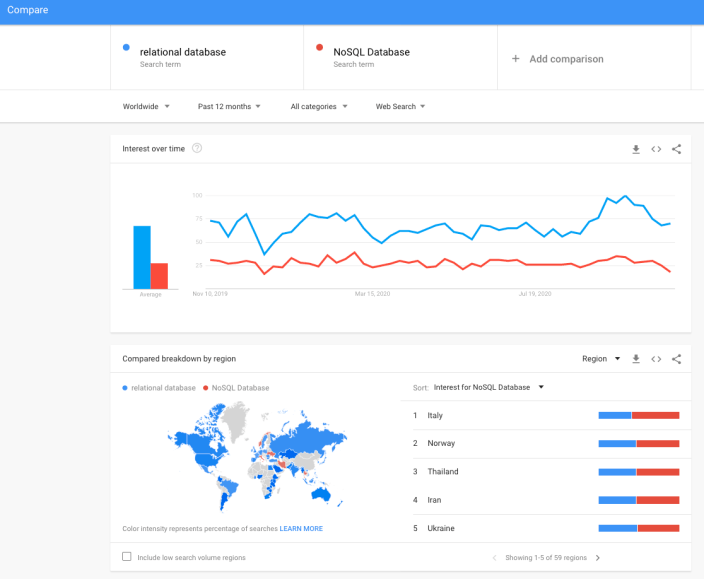The image size is (704, 579).
Task: Go to previous page of regions
Action: [x=493, y=557]
